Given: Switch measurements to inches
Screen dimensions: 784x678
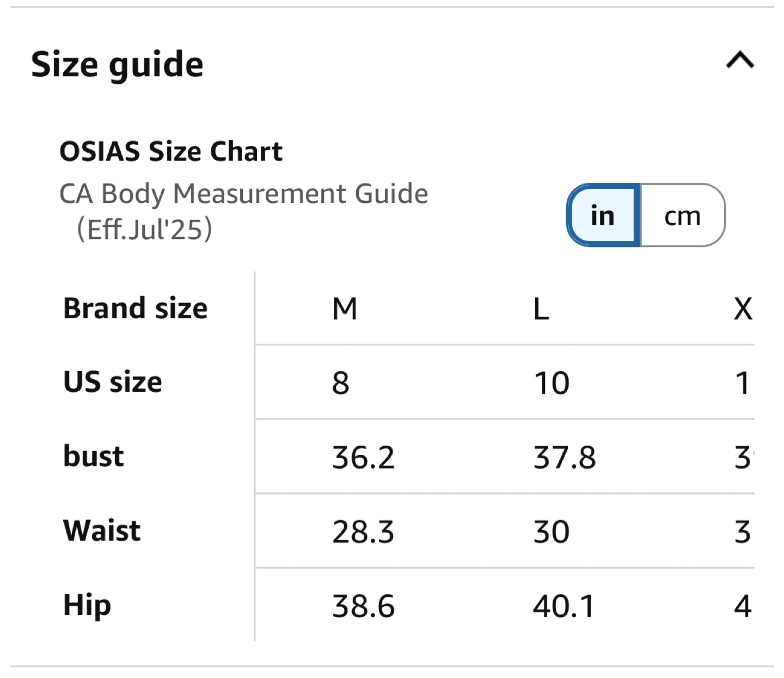Looking at the screenshot, I should tap(603, 215).
